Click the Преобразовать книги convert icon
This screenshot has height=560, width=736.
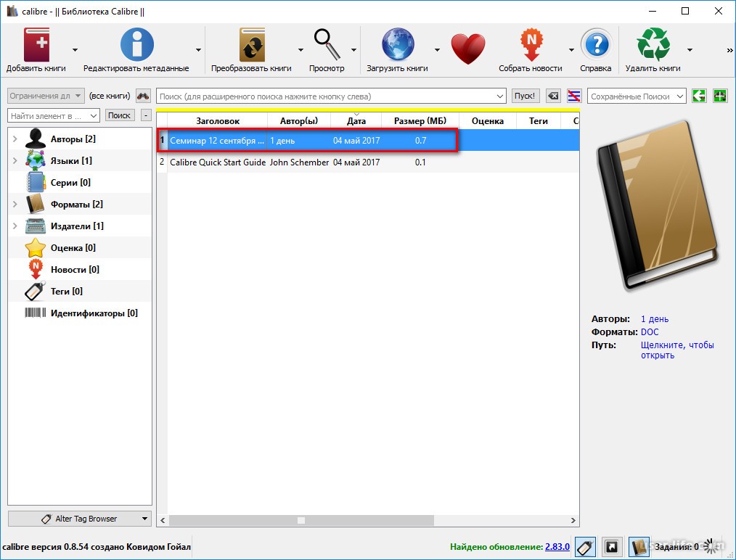coord(252,44)
